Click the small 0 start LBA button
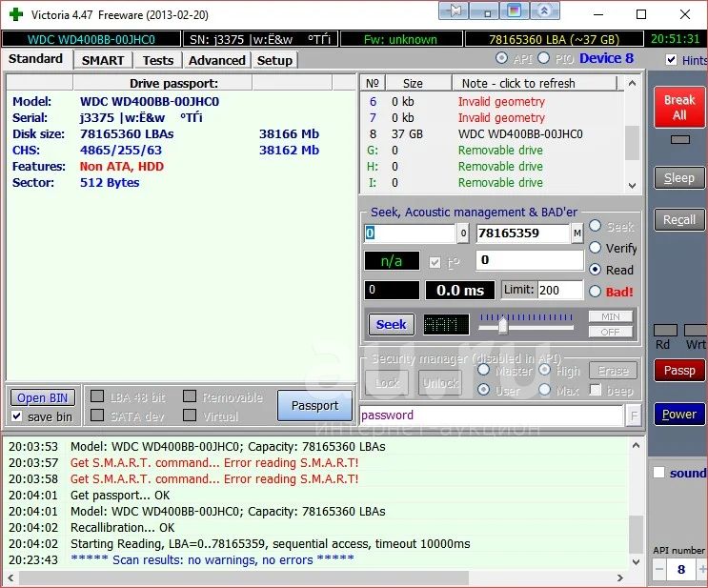This screenshot has height=588, width=708. [463, 233]
